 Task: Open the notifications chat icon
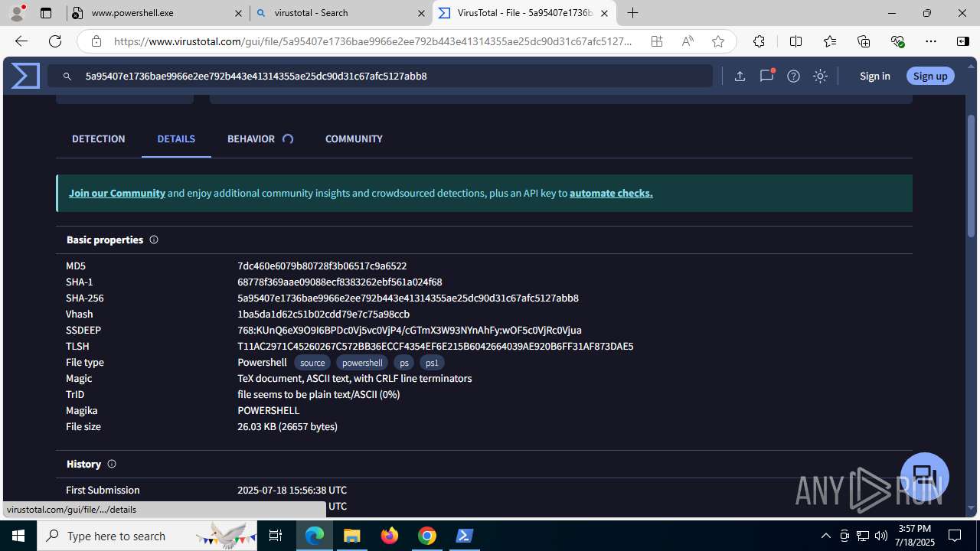[x=766, y=76]
